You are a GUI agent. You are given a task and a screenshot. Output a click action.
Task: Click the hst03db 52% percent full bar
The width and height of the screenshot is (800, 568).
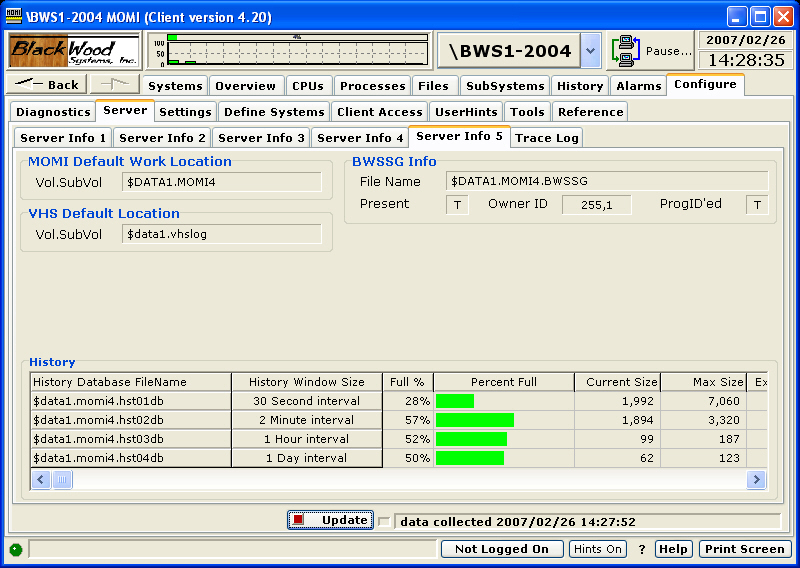(x=471, y=439)
